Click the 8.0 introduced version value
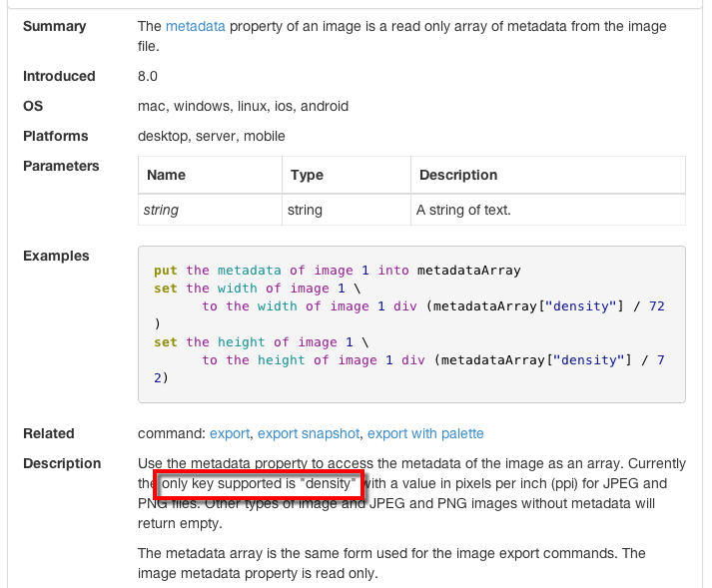712x588 pixels. point(148,76)
